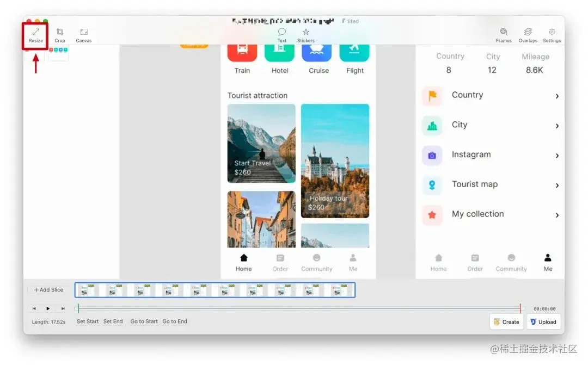Image resolution: width=588 pixels, height=365 pixels.
Task: Tap the Hotel icon
Action: (279, 52)
